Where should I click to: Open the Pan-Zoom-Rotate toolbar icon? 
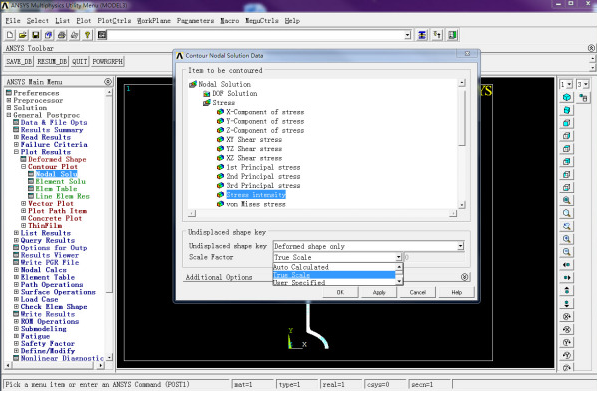click(49, 35)
